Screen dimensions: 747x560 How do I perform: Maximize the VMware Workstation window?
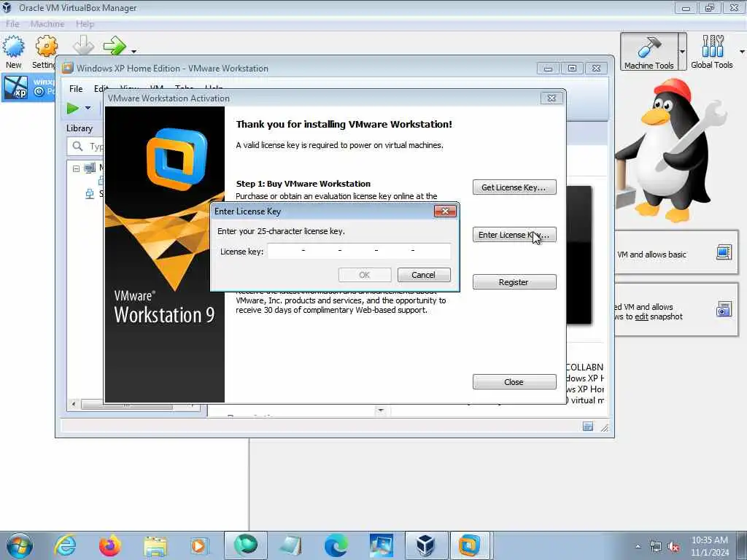pos(572,69)
